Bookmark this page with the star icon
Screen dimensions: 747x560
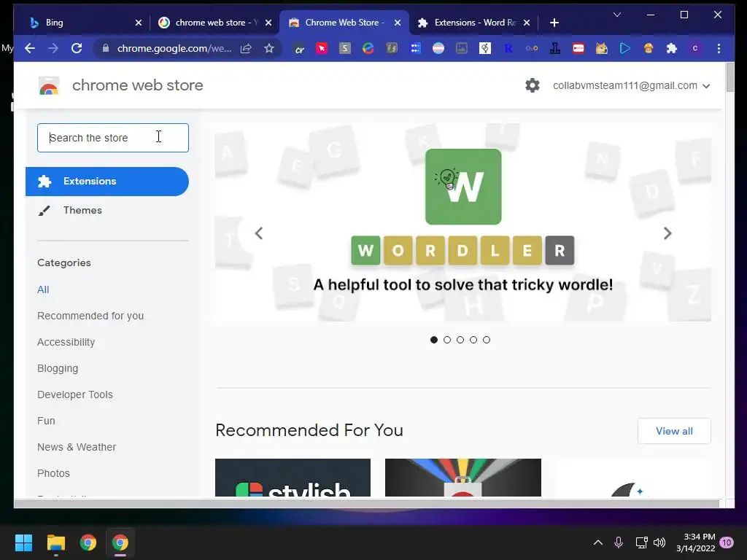click(269, 48)
